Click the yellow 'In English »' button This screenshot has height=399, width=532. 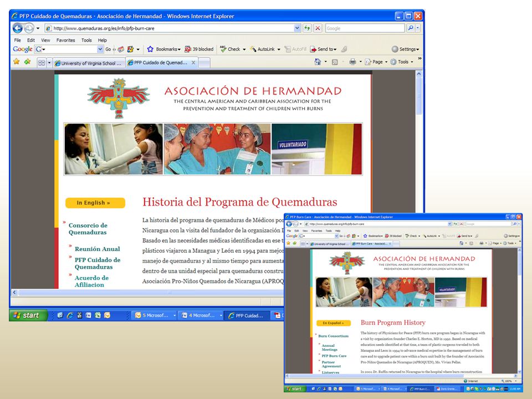point(95,203)
